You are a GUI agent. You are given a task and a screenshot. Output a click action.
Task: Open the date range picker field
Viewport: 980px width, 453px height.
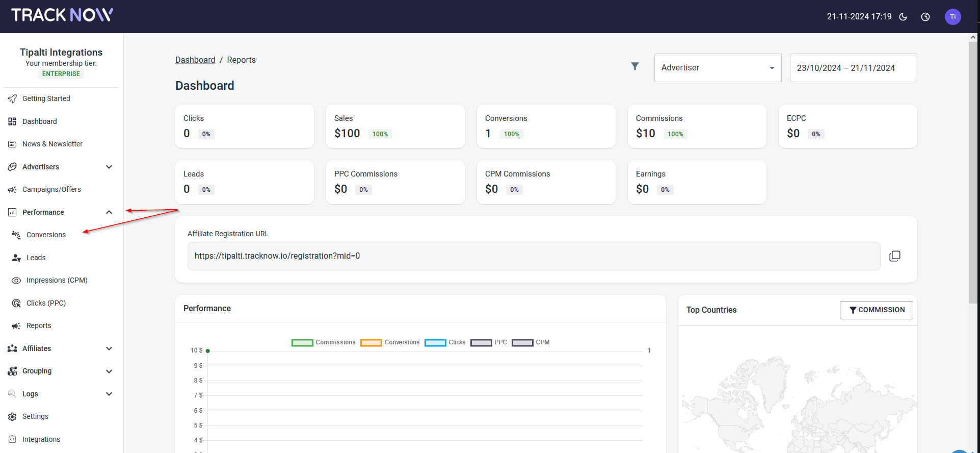pos(853,68)
